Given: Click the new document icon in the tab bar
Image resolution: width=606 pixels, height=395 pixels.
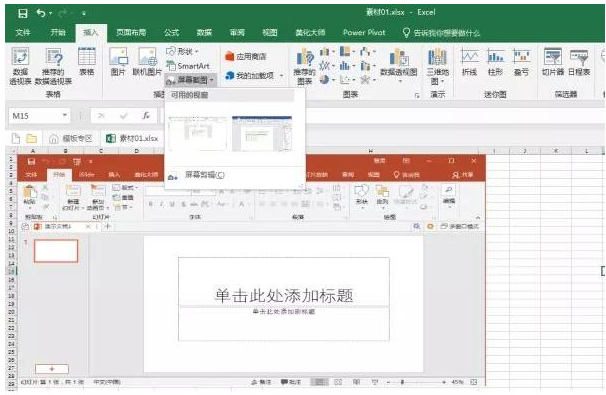Looking at the screenshot, I should (16, 138).
